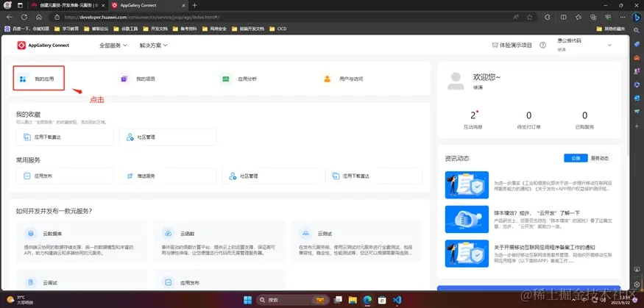The height and width of the screenshot is (308, 644).
Task: Open the 云调试 service card
Action: (81, 280)
